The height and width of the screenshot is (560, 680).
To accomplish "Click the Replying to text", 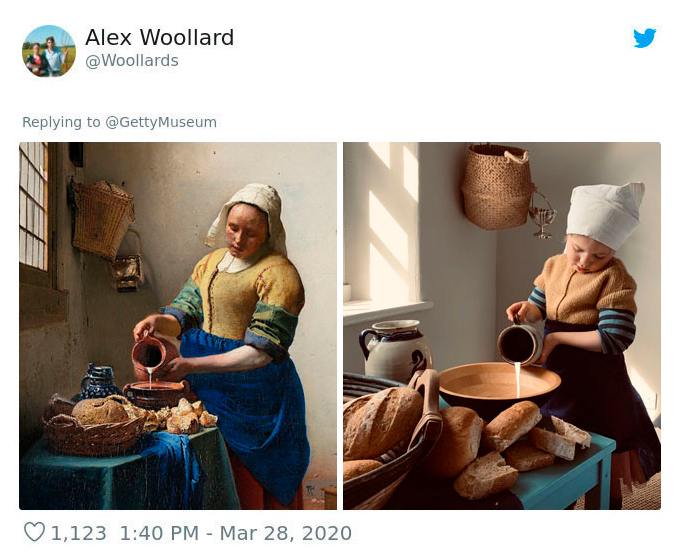I will click(x=61, y=122).
